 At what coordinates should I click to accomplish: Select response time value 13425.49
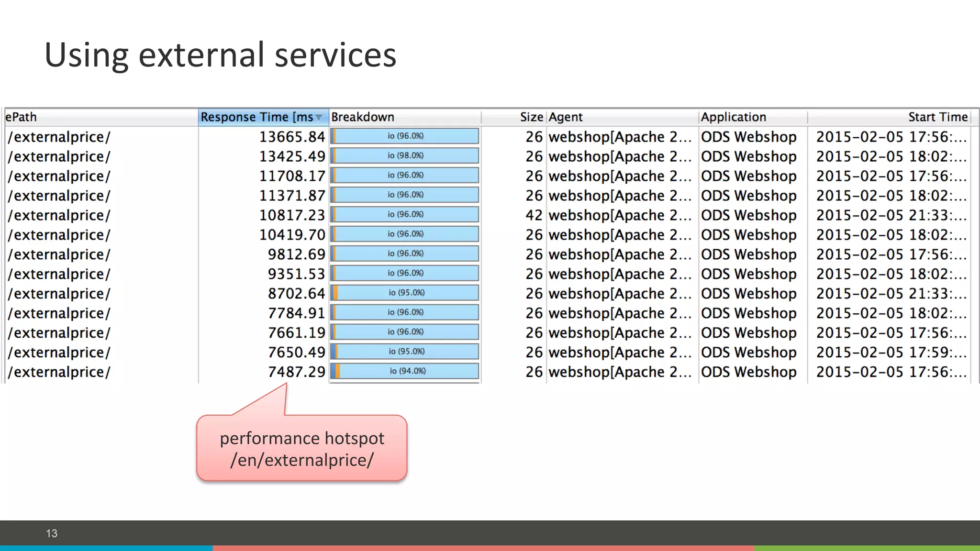(x=292, y=156)
